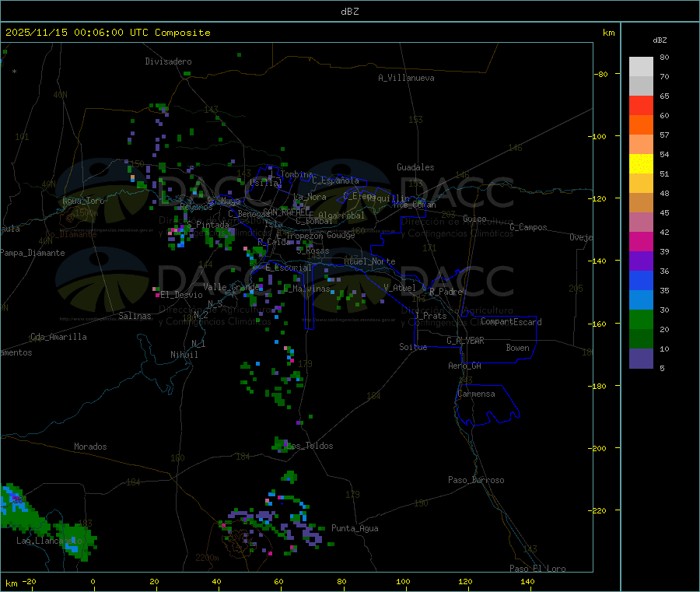
Task: Click the dBZ title at top
Action: [x=349, y=12]
